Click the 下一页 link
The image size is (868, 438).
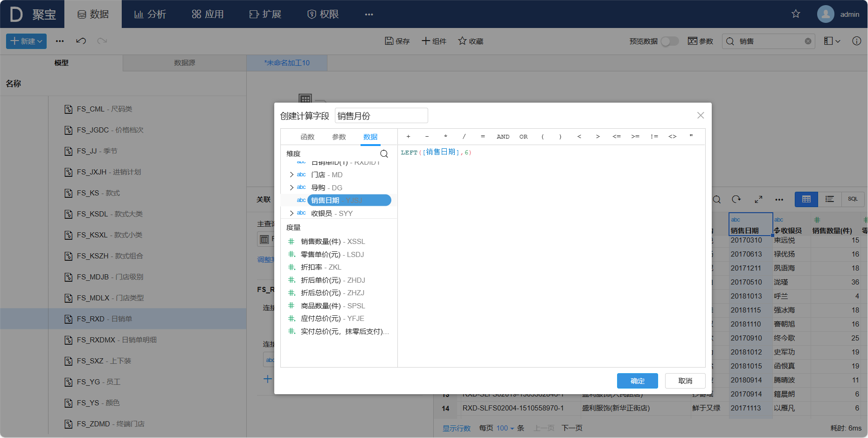click(x=572, y=428)
